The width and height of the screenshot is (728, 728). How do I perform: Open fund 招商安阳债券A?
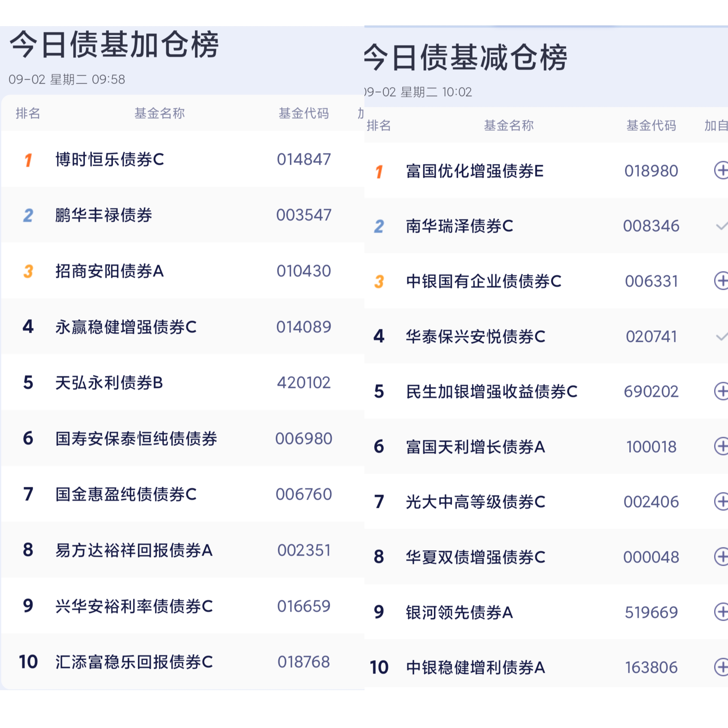[110, 271]
